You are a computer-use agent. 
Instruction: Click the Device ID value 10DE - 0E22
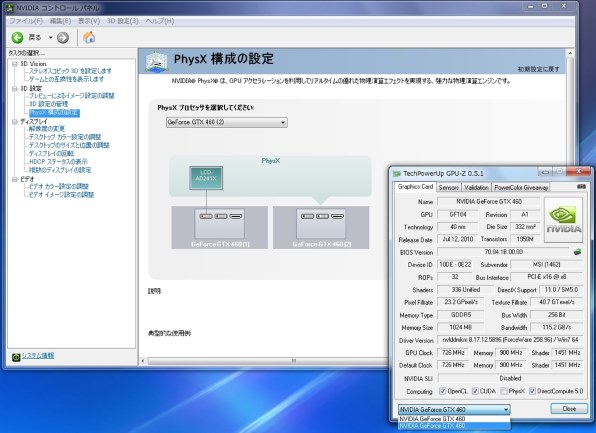point(455,265)
